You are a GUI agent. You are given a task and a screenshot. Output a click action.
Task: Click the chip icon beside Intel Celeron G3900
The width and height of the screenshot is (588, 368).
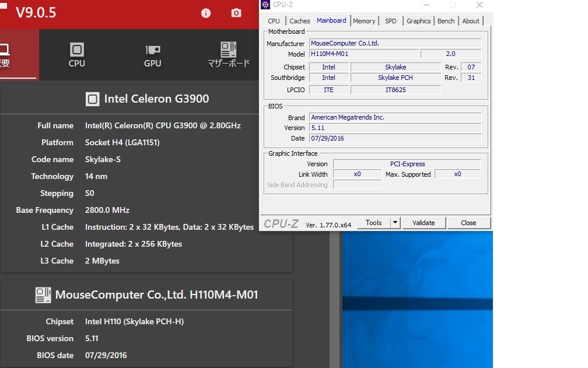[x=92, y=99]
